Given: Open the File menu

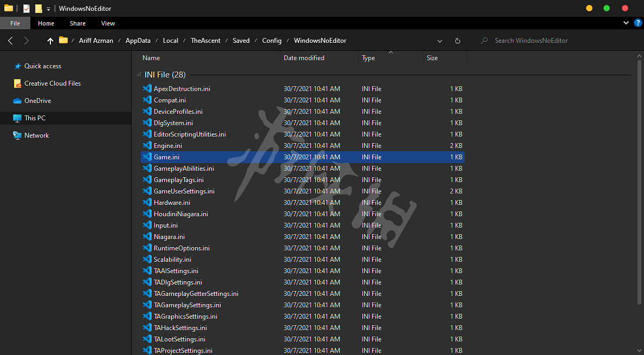Looking at the screenshot, I should 15,23.
